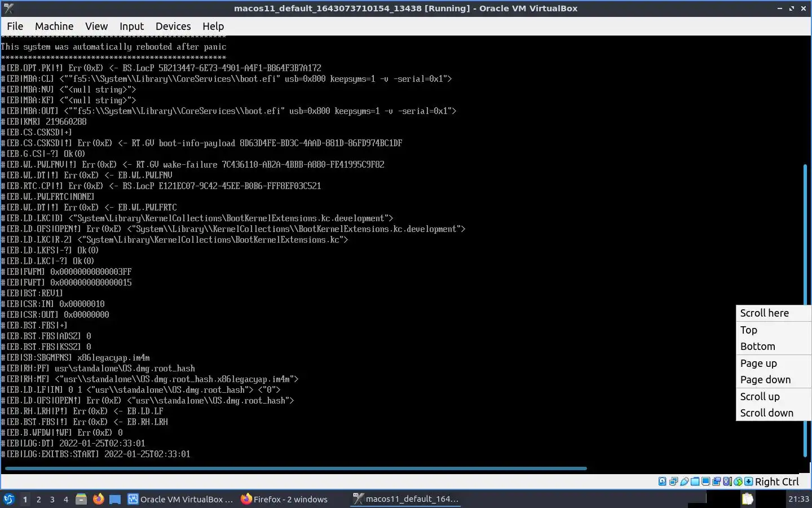The height and width of the screenshot is (508, 812).
Task: Click the x86legacyap.im4m SBGMFNS line
Action: point(75,358)
